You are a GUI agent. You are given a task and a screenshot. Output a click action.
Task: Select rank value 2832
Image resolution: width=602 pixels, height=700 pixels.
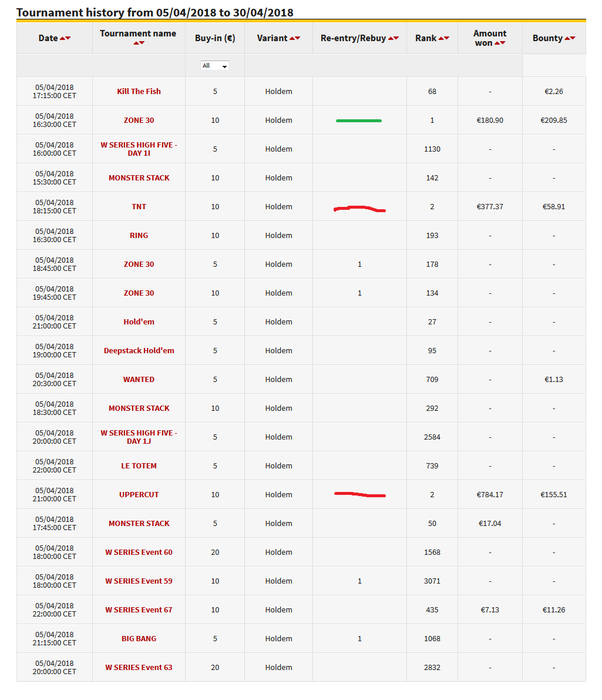click(x=432, y=667)
